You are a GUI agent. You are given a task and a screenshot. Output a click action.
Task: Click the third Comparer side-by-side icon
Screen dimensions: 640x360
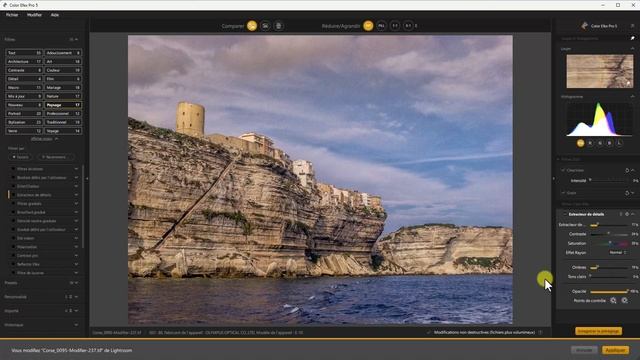[x=278, y=26]
